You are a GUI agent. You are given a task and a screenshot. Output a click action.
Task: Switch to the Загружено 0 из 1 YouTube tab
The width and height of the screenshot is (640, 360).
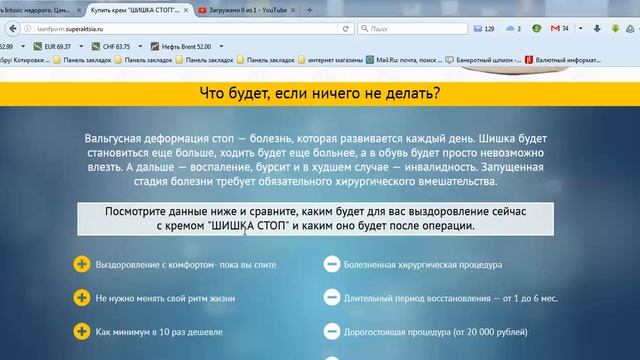pyautogui.click(x=247, y=10)
